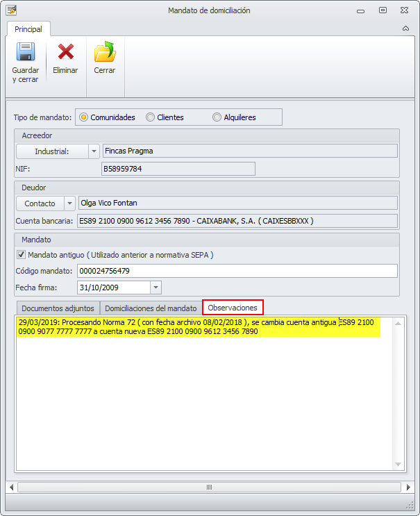
Task: Click the horizontal scrollbar left arrow
Action: 12,487
